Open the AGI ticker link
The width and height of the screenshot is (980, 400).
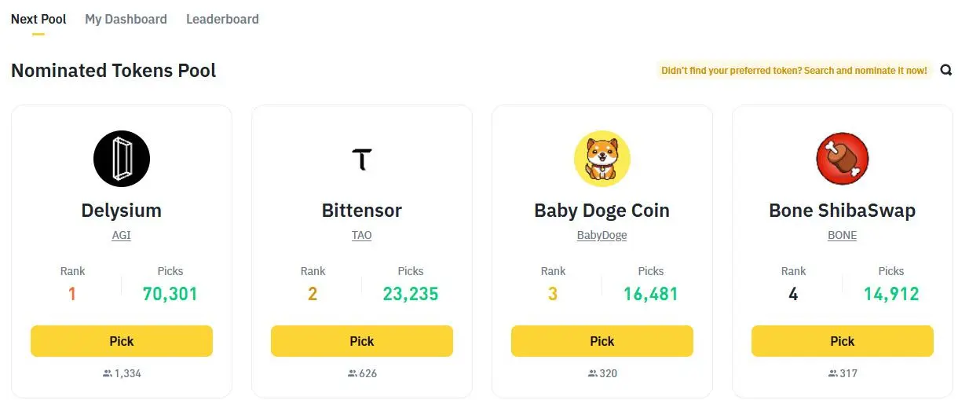coord(122,235)
